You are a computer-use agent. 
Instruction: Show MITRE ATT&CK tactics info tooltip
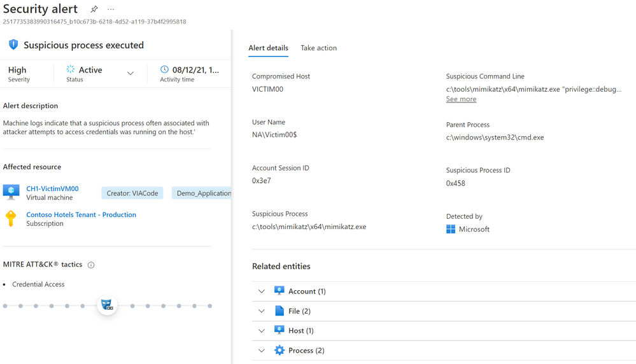91,265
